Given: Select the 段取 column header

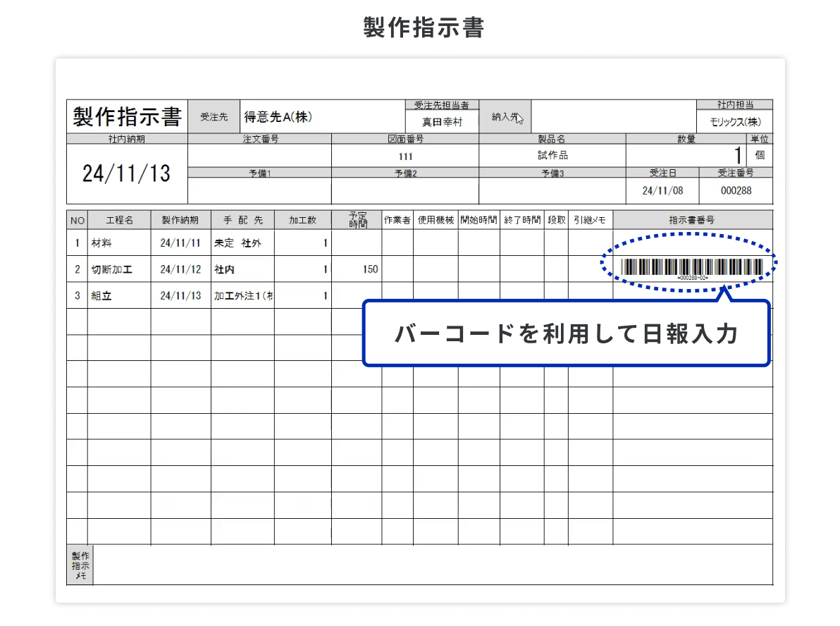Looking at the screenshot, I should tap(556, 220).
